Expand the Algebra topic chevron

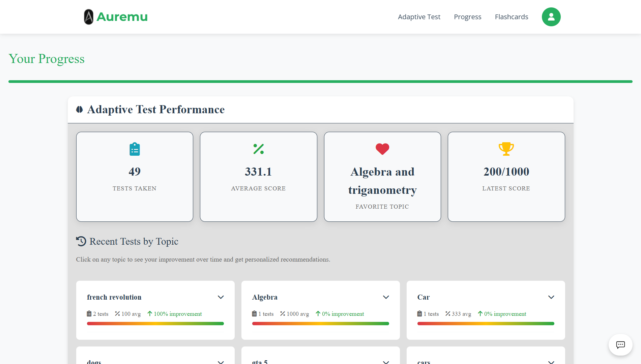coord(386,297)
